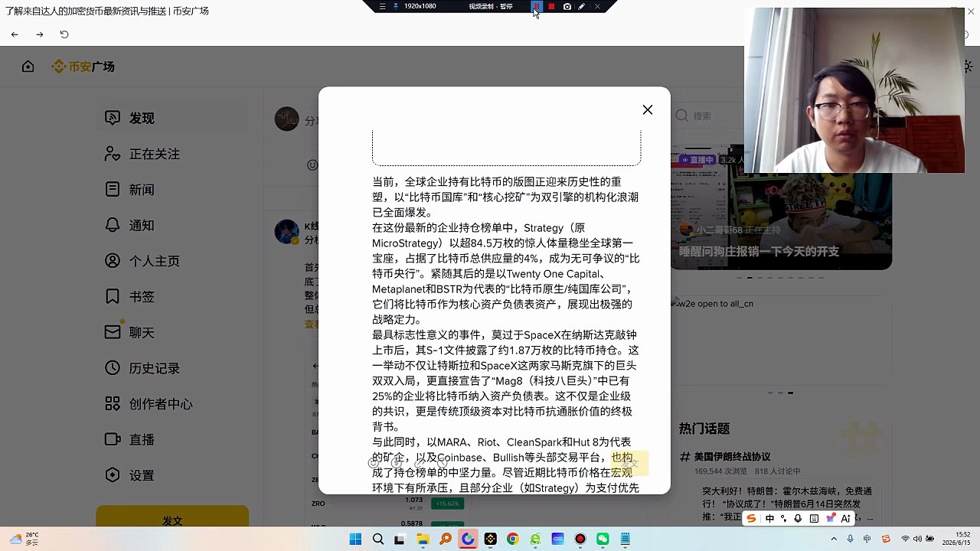Click the 1920x1080 resolution label in recorder
980x551 pixels.
tap(420, 6)
